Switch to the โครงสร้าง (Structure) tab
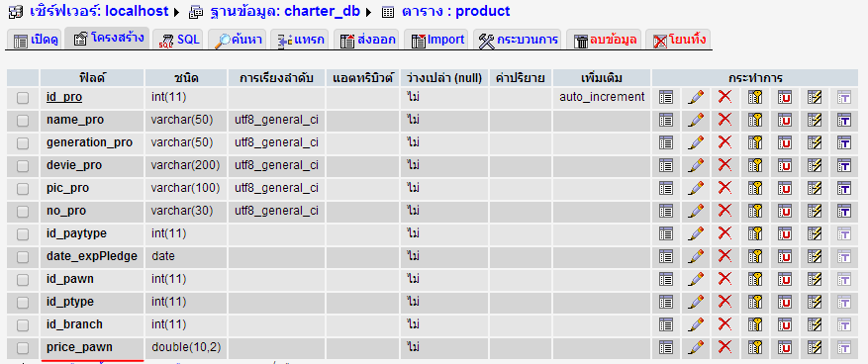 108,39
